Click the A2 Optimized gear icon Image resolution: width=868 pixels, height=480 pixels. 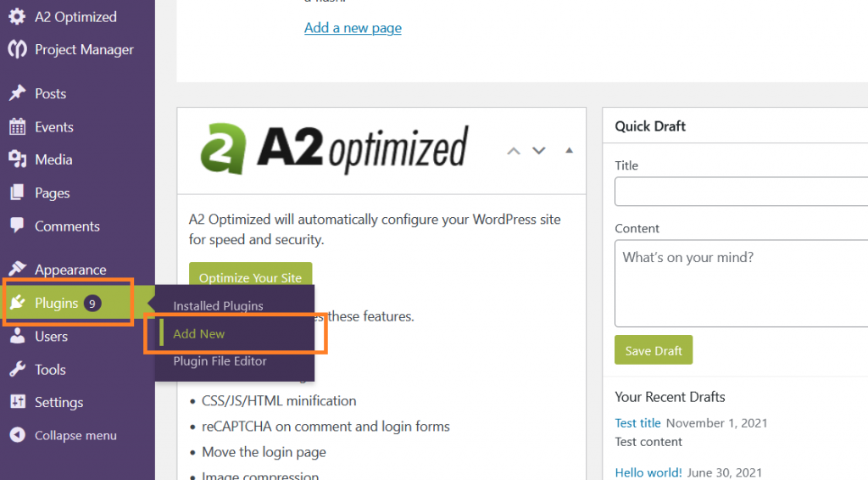coord(17,17)
